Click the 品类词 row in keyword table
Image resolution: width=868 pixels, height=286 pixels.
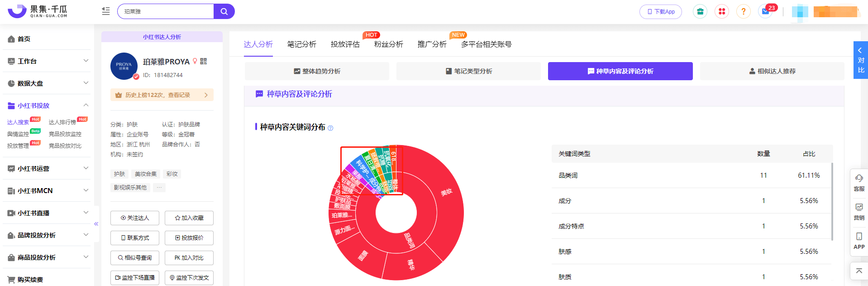(x=692, y=175)
